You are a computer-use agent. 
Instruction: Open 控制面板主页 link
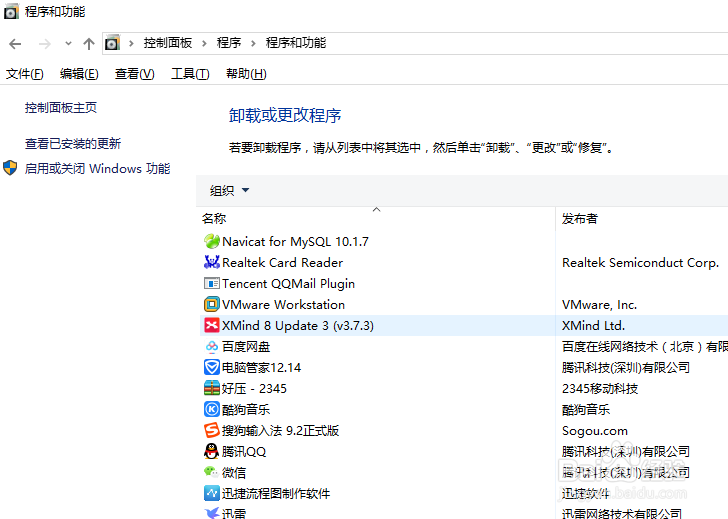[61, 108]
